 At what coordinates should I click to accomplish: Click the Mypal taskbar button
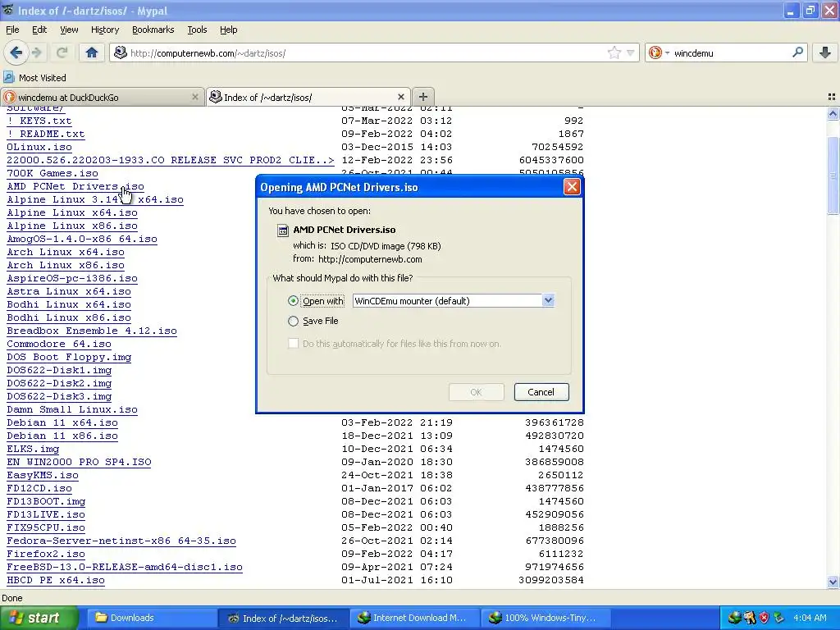[x=283, y=618]
